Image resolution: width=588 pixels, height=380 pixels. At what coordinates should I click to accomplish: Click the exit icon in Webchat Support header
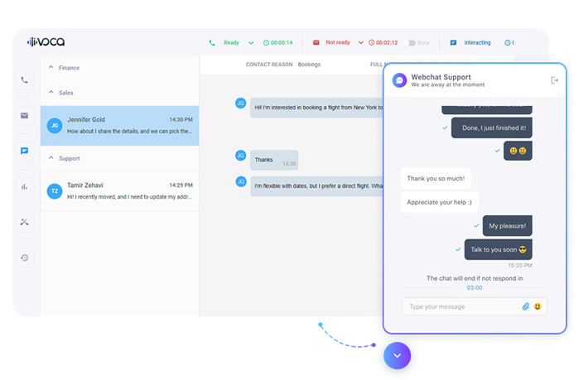pos(554,80)
